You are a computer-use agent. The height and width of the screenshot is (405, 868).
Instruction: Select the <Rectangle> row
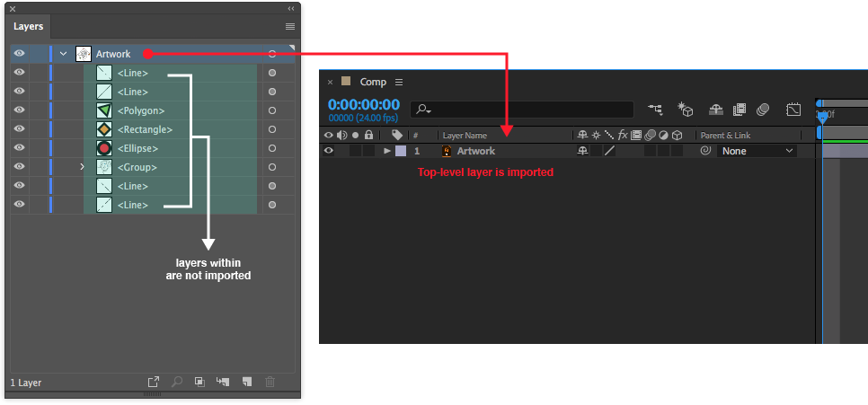[145, 129]
